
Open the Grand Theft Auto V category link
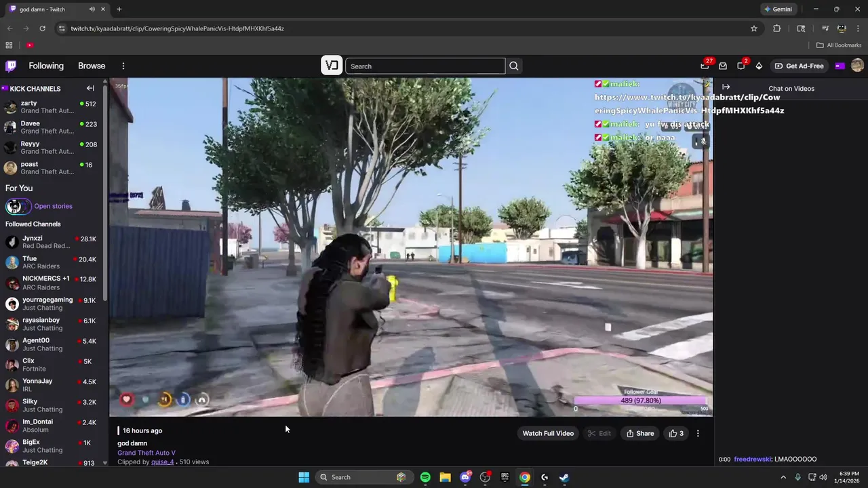tap(146, 453)
